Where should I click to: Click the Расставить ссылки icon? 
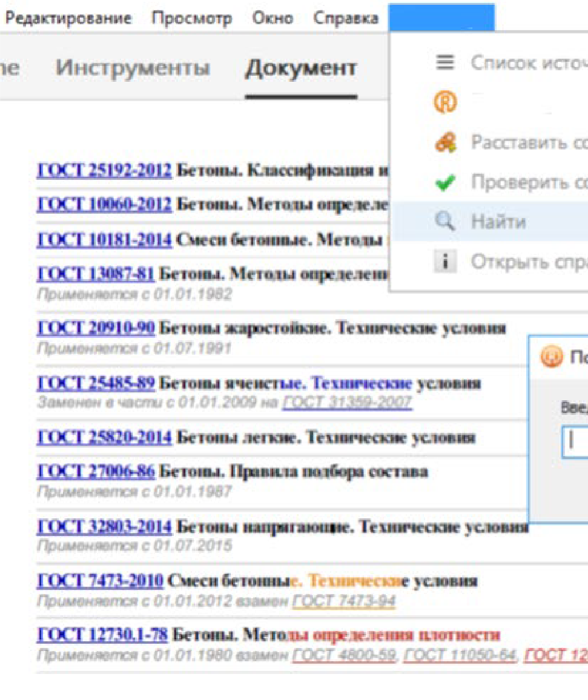point(445,142)
